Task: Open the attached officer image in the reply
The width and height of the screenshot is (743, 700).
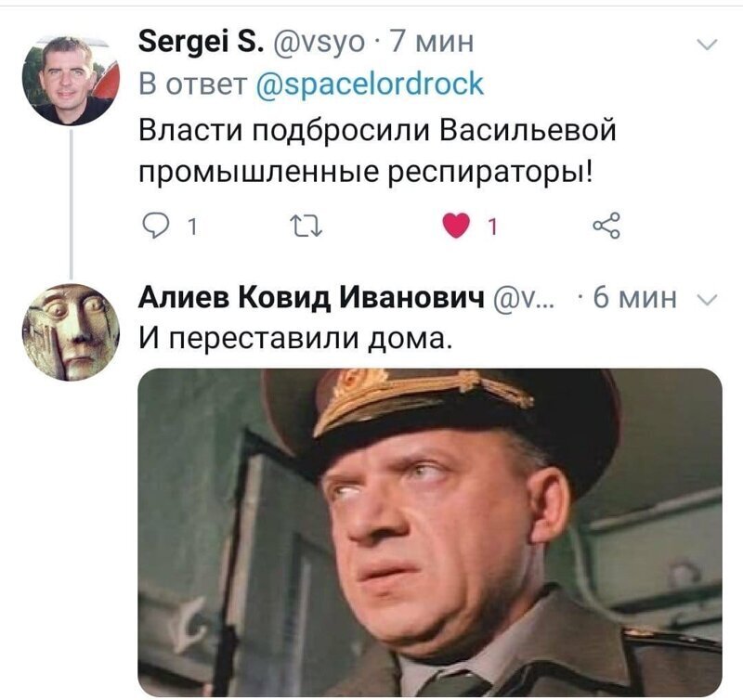Action: (x=430, y=532)
